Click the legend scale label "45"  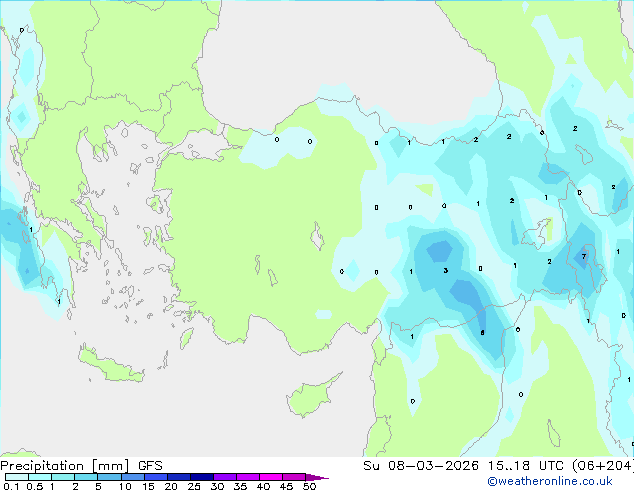[286, 486]
